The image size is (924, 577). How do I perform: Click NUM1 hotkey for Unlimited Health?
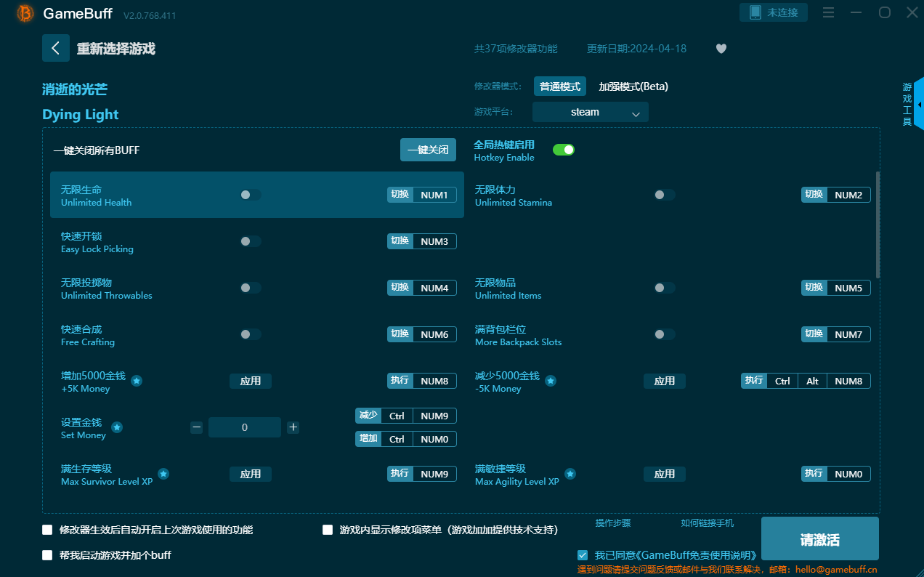pos(434,195)
